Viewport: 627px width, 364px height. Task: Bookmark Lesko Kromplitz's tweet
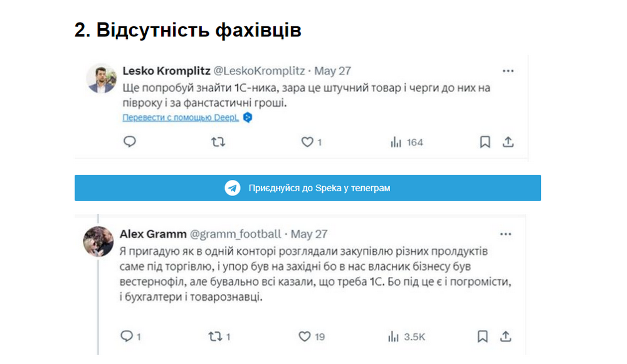coord(484,142)
